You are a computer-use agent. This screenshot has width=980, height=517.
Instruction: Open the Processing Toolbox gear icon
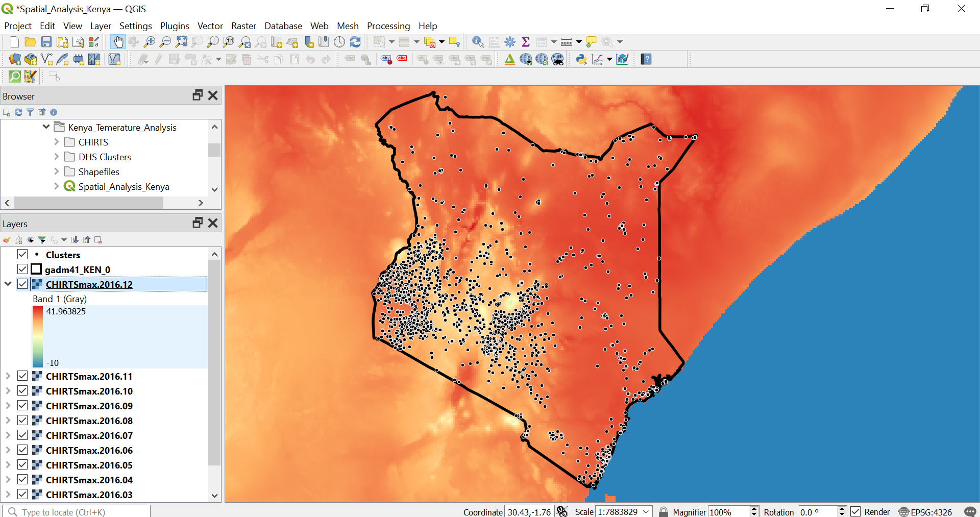coord(510,42)
